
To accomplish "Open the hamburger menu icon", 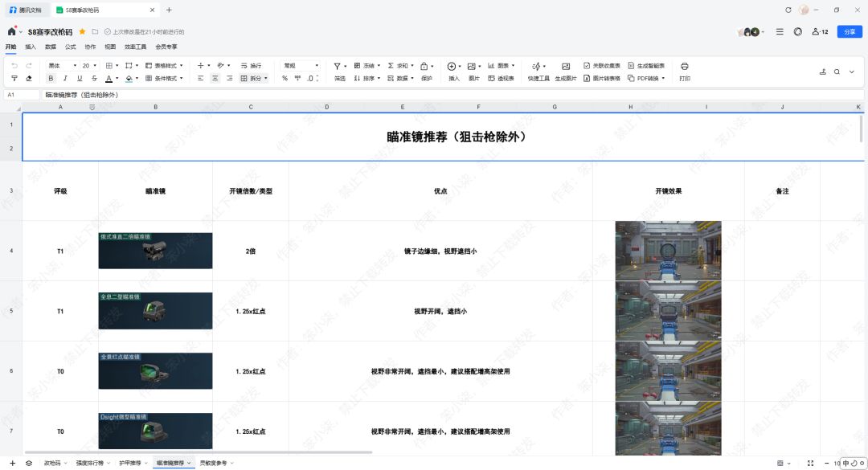I will click(x=780, y=31).
